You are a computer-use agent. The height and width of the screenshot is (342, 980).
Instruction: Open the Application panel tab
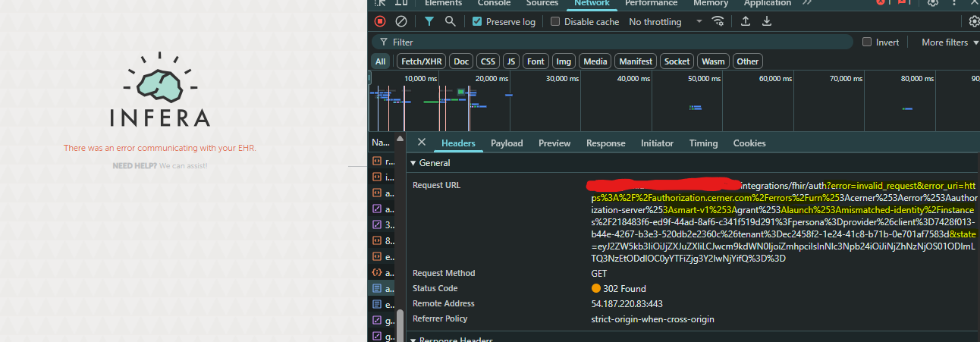(768, 3)
